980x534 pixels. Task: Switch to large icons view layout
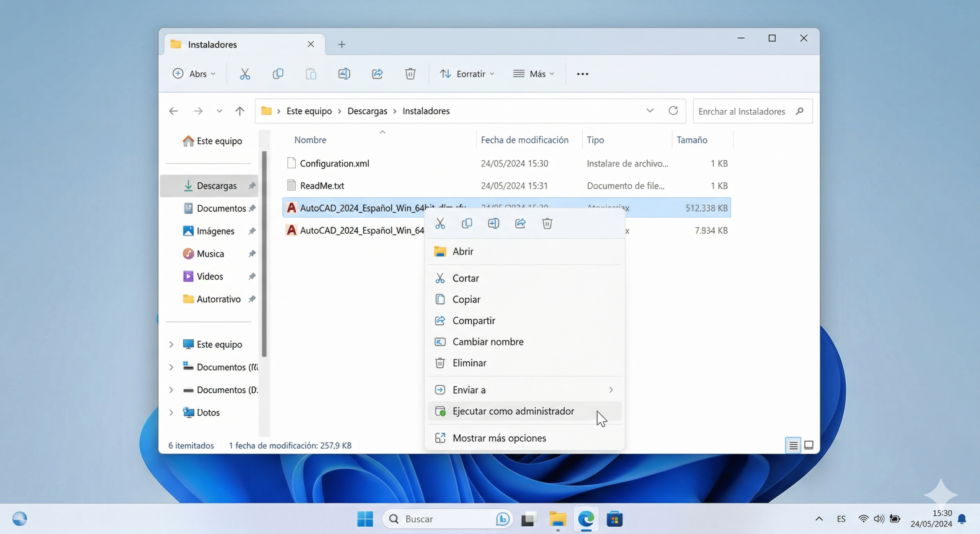(808, 445)
